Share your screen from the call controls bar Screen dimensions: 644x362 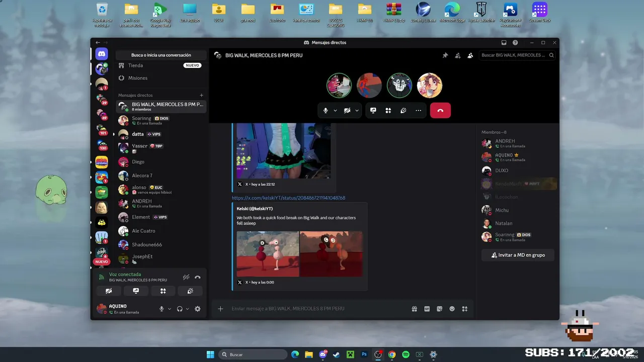pyautogui.click(x=373, y=111)
